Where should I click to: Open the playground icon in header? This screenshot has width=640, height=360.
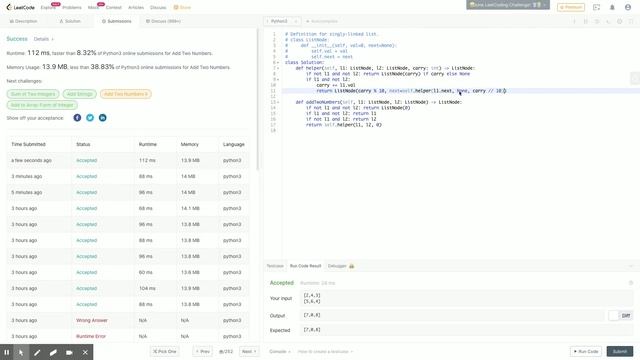(596, 7)
